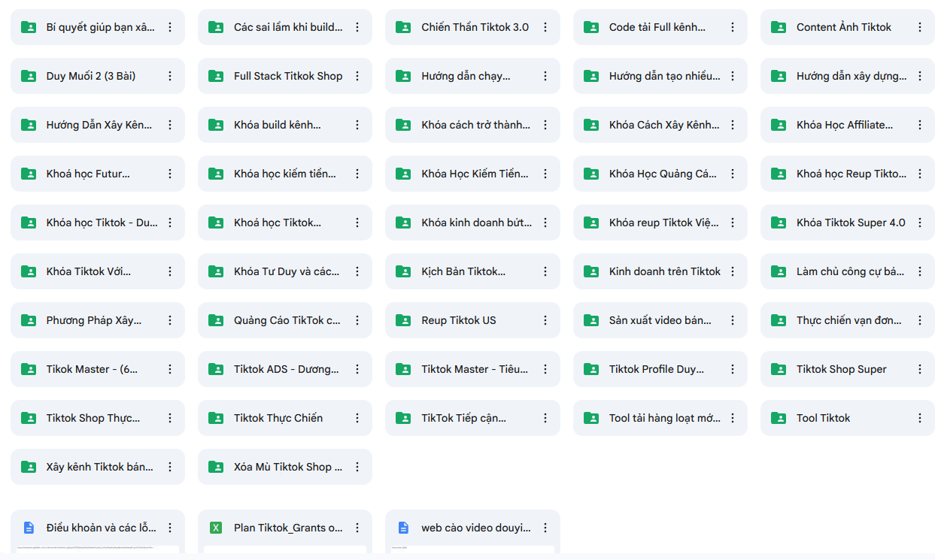Select folder Khóa học kiếm tiền...
Image resolution: width=935 pixels, height=560 pixels.
[285, 174]
